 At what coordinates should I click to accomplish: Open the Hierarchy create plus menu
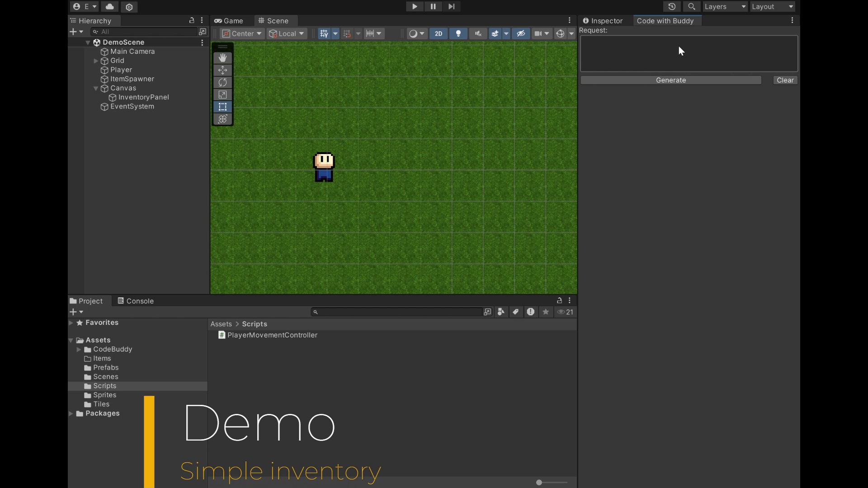coord(76,32)
